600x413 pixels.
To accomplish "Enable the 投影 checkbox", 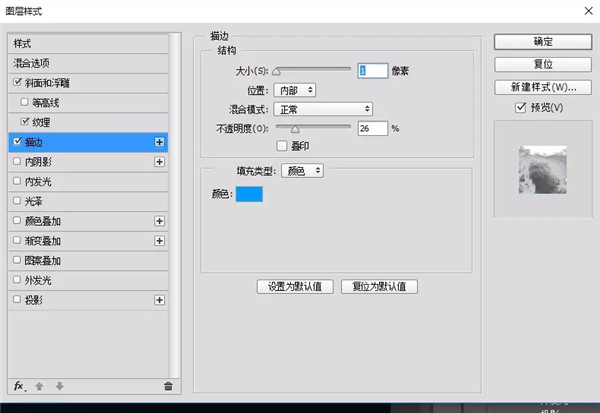I will coord(17,299).
